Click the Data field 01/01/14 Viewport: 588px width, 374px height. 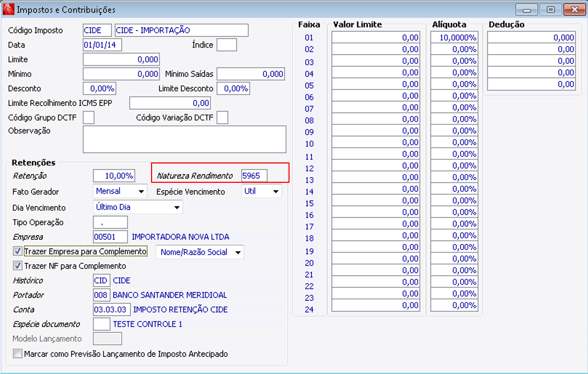(102, 44)
